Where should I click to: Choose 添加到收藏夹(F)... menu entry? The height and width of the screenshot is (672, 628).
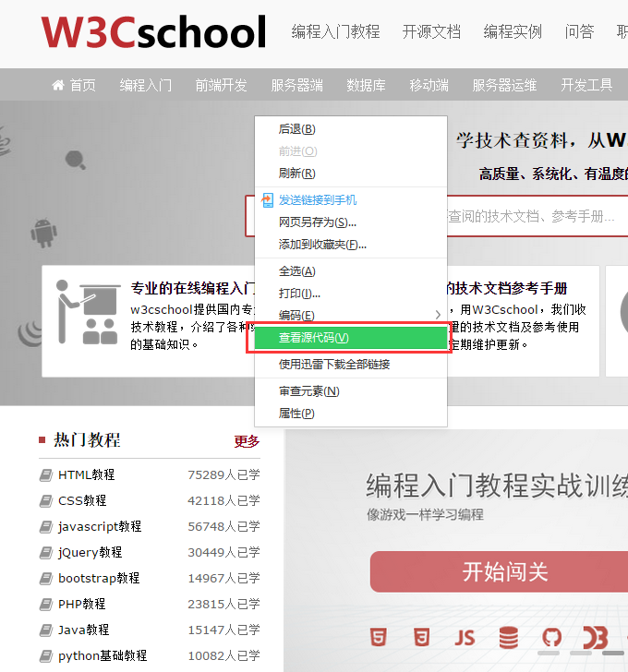click(351, 245)
